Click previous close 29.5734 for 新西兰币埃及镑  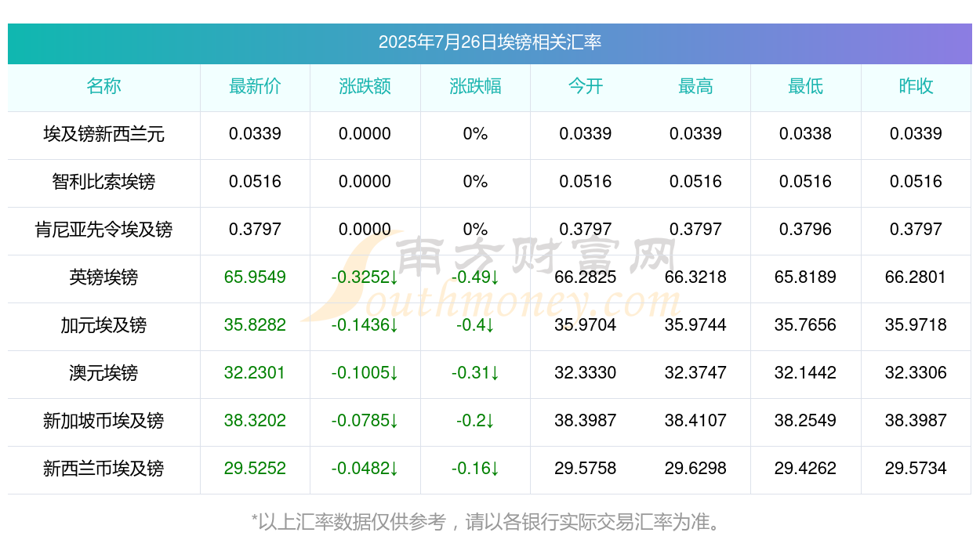pyautogui.click(x=916, y=469)
